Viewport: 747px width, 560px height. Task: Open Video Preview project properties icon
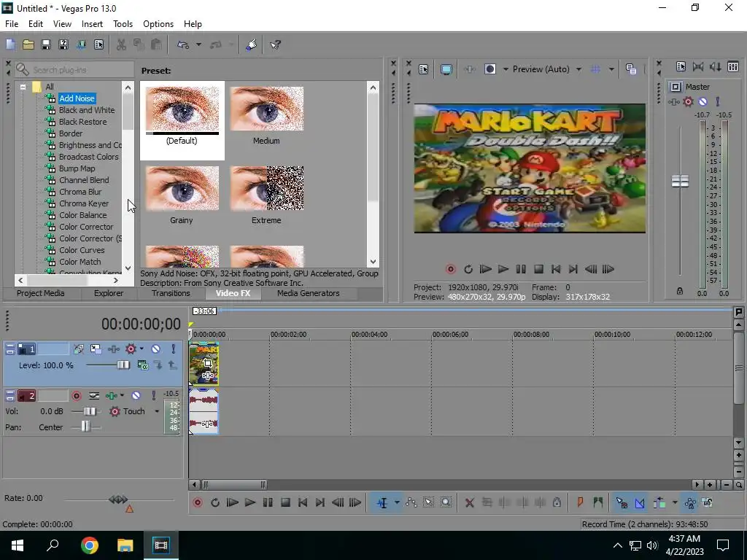424,69
